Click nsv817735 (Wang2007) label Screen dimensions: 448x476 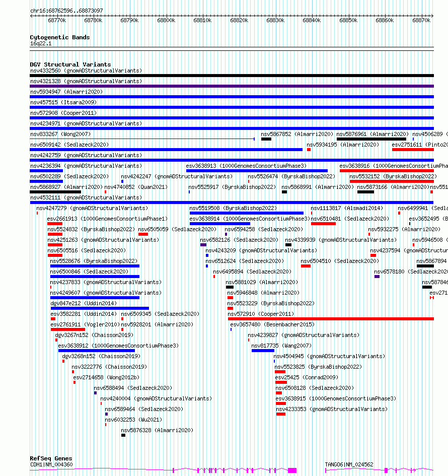(281, 346)
